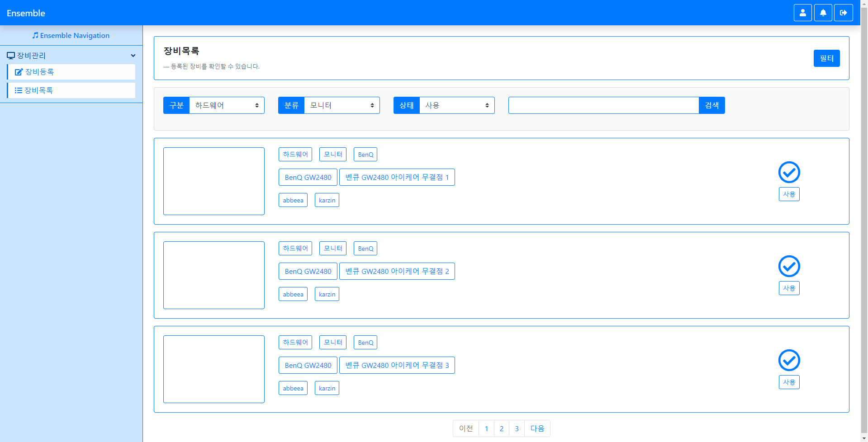Viewport: 868px width, 442px height.
Task: Open the 분류 dropdown showing 모니터
Action: [342, 105]
